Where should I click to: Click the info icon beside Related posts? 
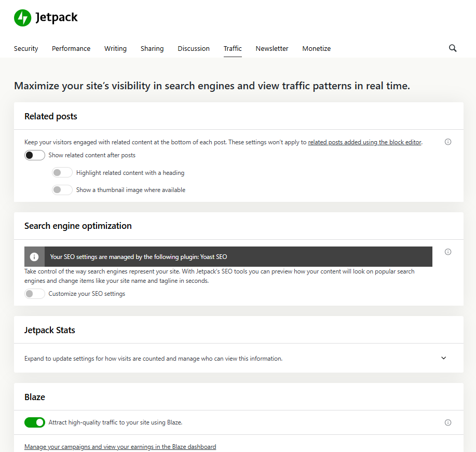[x=447, y=141]
